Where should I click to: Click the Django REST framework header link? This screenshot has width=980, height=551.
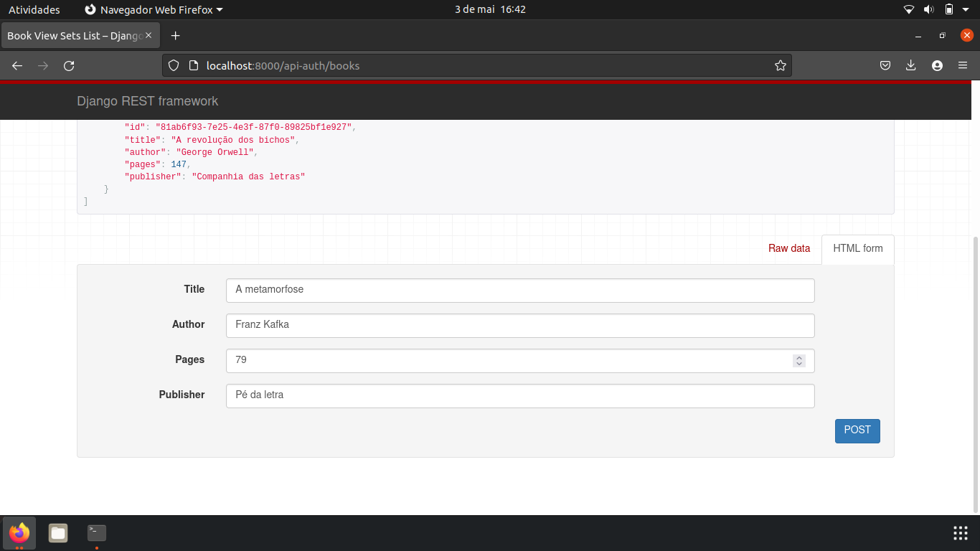147,101
